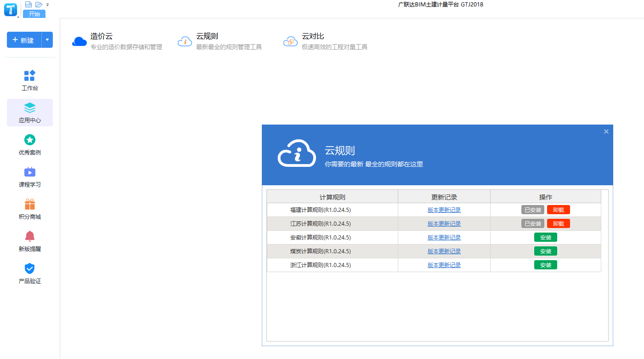
Task: Open 优秀案例 star icon in the sidebar
Action: tap(30, 140)
